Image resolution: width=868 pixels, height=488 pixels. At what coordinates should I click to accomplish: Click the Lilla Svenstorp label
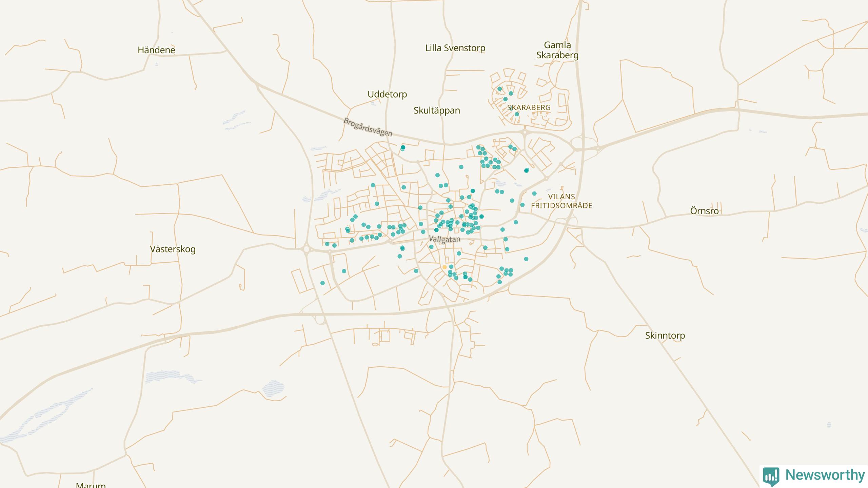tap(455, 48)
